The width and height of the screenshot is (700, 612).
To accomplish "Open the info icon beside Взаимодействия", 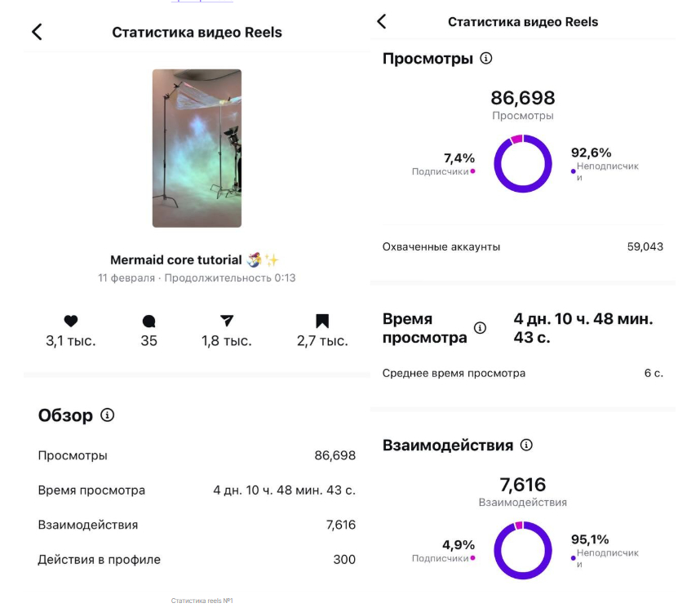I will click(526, 446).
